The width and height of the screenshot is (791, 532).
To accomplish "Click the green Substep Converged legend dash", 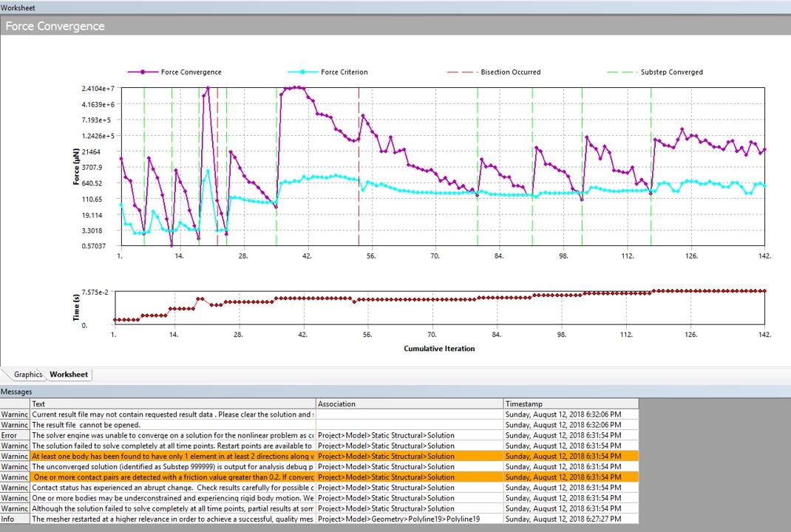I will pyautogui.click(x=621, y=72).
